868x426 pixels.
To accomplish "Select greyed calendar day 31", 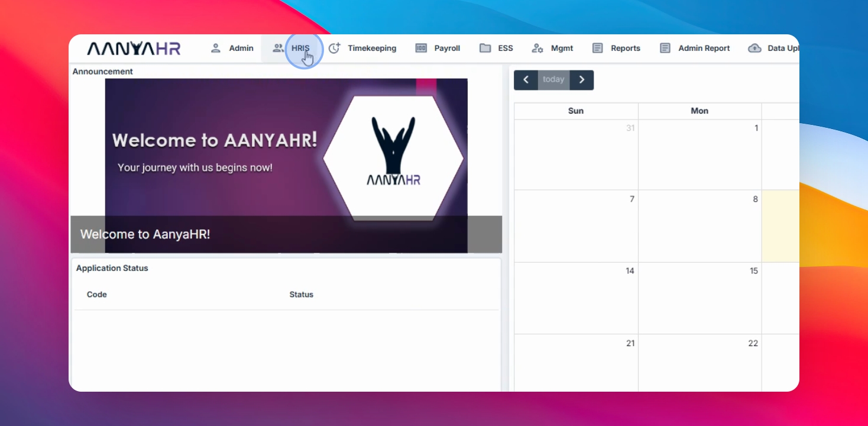I will (576, 154).
